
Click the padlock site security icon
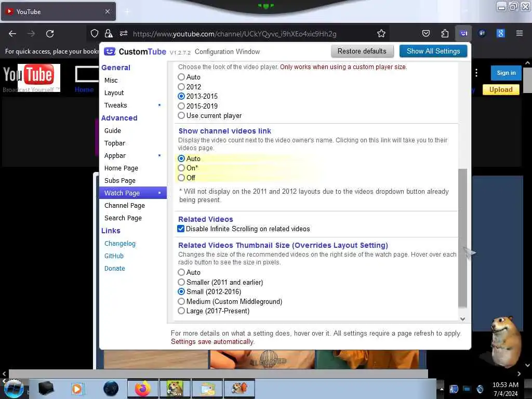(109, 33)
